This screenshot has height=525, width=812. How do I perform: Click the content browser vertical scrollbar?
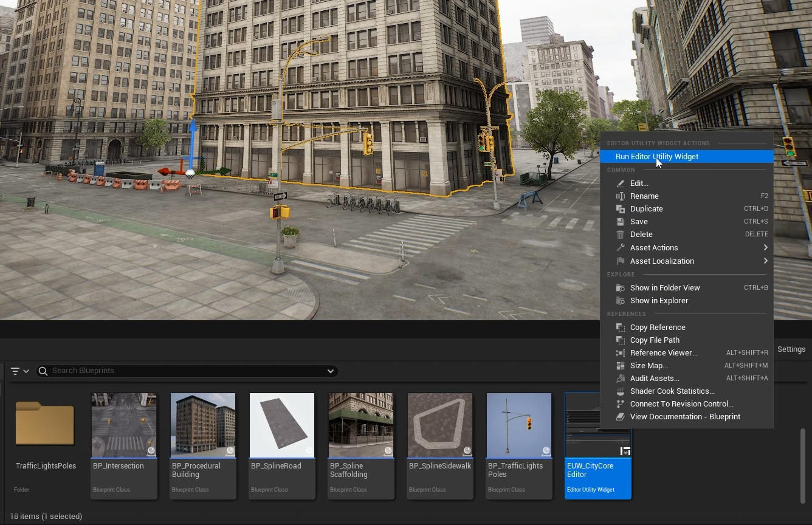[x=802, y=465]
